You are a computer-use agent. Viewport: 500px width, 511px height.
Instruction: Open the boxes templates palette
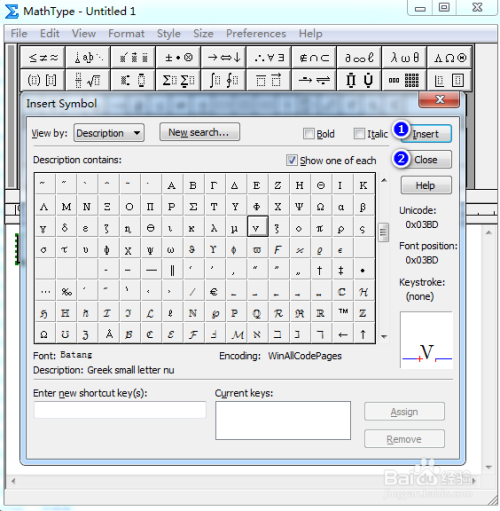449,80
